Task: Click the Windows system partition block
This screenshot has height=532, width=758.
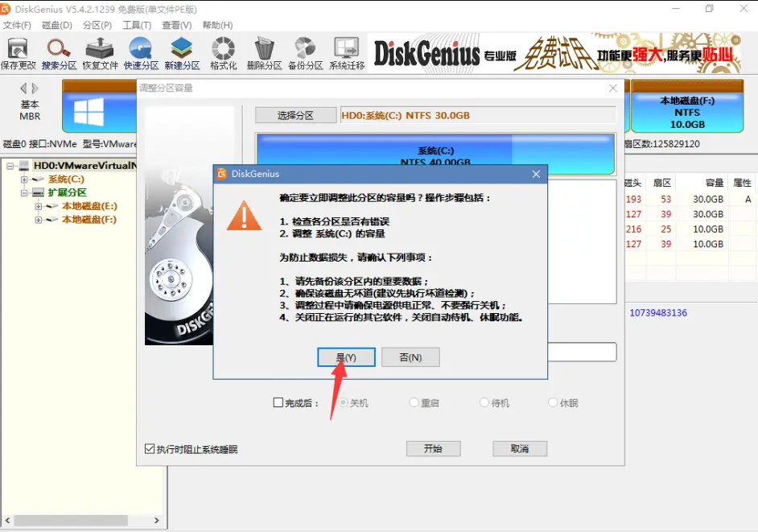Action: [99, 106]
